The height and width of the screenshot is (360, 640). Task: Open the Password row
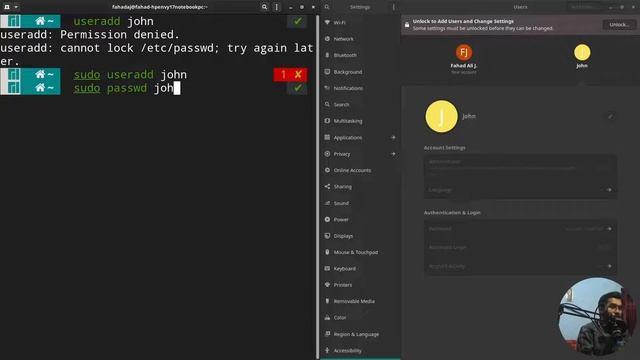520,229
